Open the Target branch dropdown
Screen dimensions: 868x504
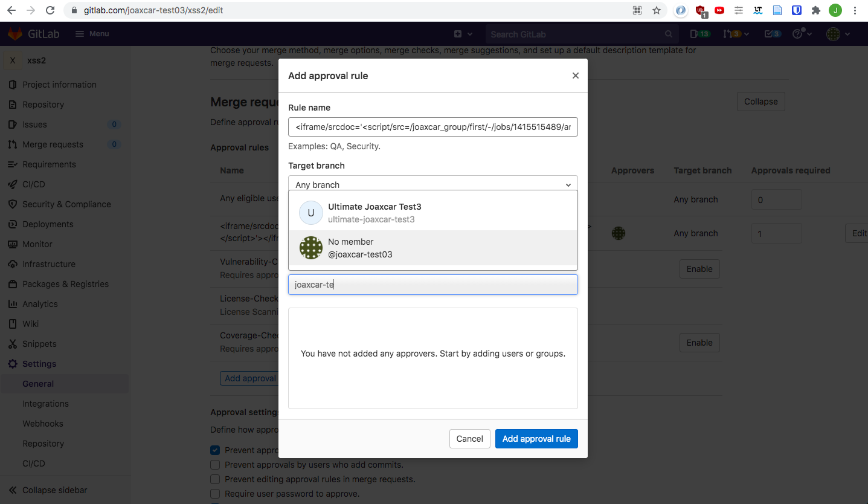click(x=433, y=184)
